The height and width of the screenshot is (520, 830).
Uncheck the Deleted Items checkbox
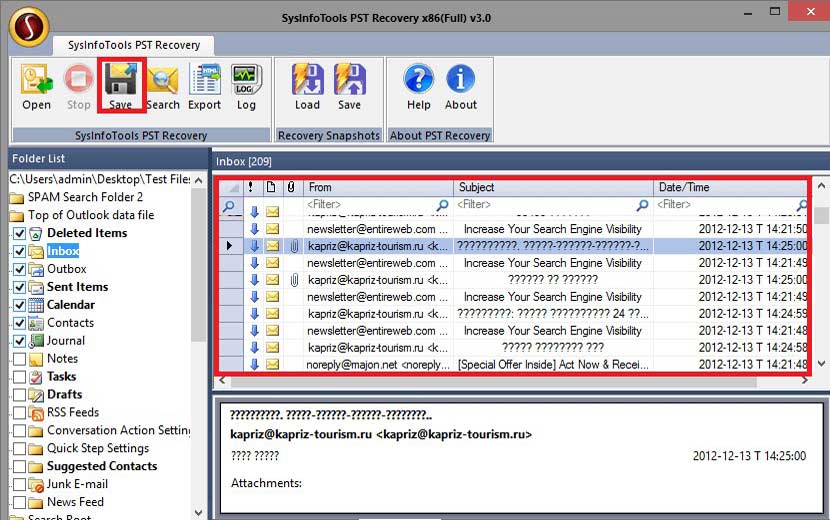pyautogui.click(x=19, y=234)
